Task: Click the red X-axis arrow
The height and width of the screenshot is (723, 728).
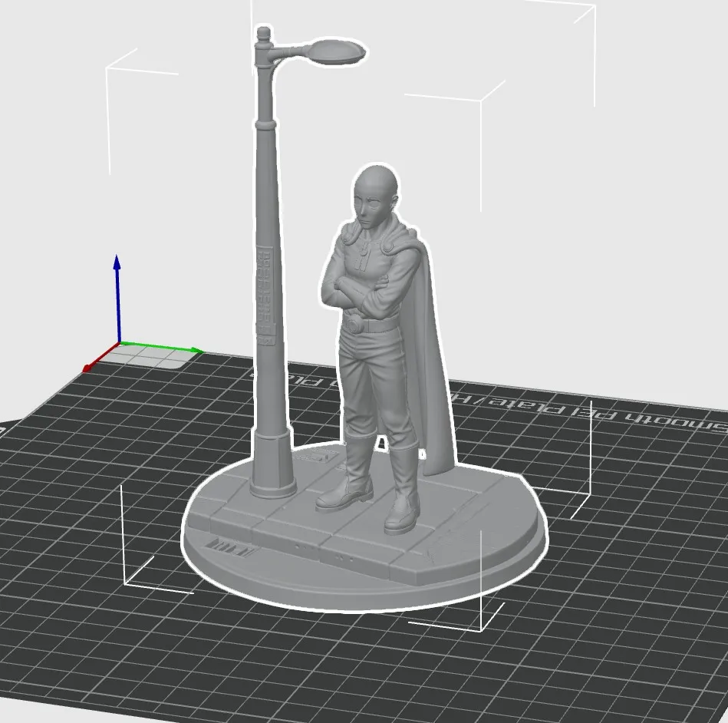Action: pos(100,358)
